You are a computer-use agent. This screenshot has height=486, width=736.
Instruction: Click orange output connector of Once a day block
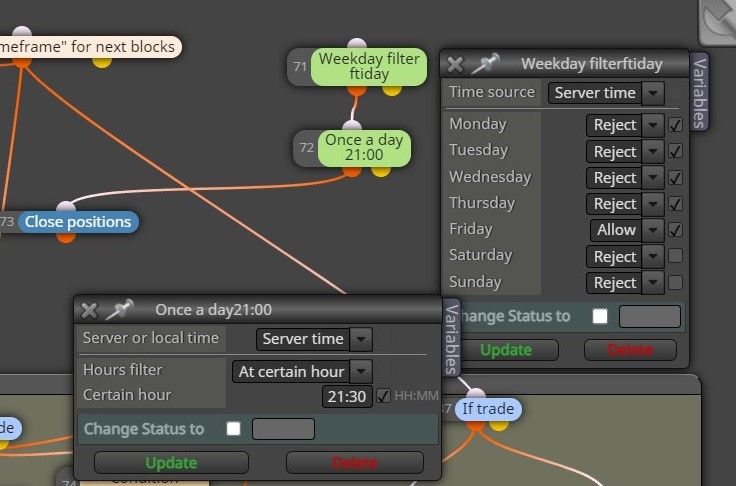[x=352, y=171]
